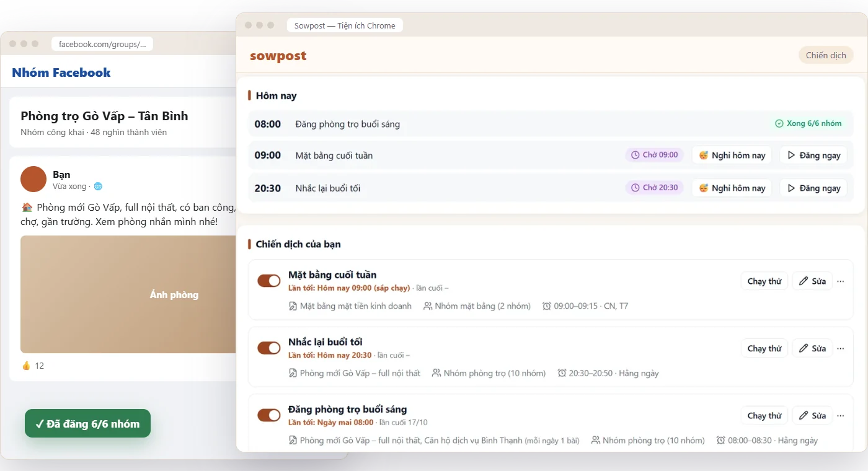This screenshot has height=471, width=868.
Task: Click the Phòng trọ Gò Vấp – Tân Bình group title
Action: coord(104,116)
